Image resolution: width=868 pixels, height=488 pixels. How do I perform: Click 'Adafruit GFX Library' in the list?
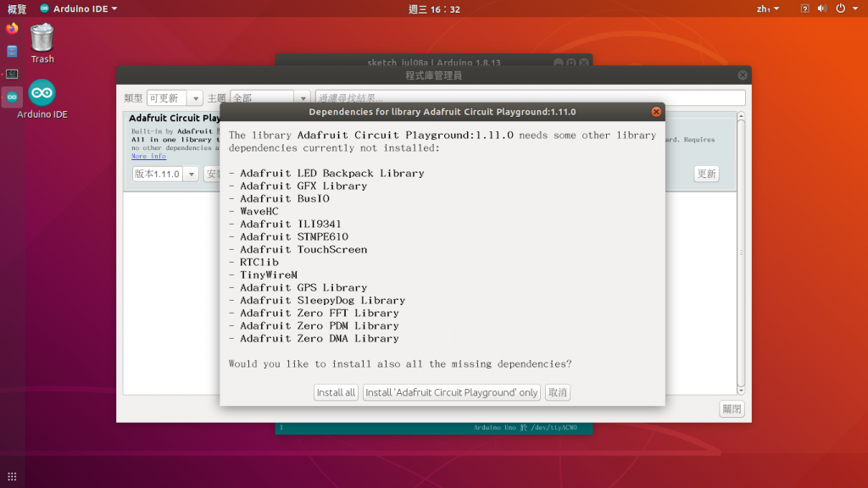tap(303, 186)
